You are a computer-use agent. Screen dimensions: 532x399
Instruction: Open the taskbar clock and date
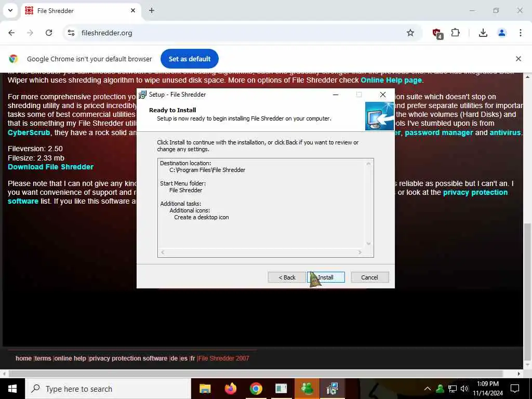pyautogui.click(x=488, y=389)
